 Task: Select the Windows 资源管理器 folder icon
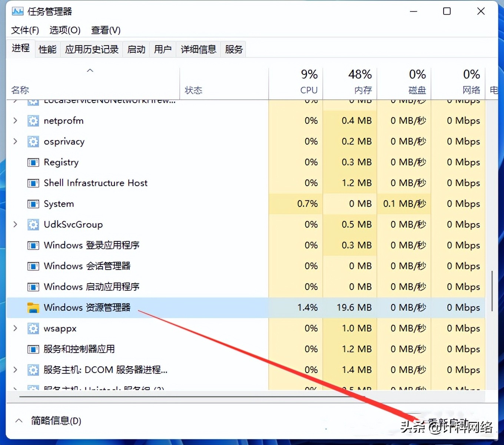[33, 307]
